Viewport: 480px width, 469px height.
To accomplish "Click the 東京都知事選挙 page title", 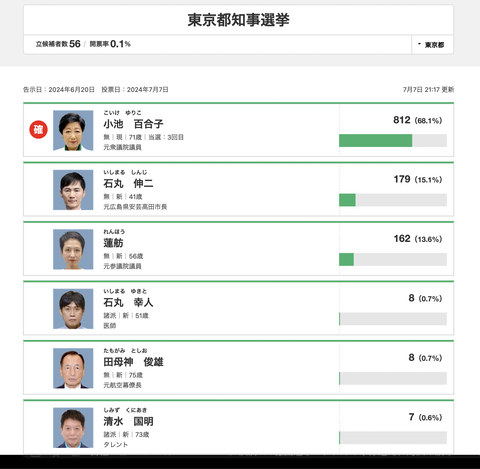I will click(238, 20).
